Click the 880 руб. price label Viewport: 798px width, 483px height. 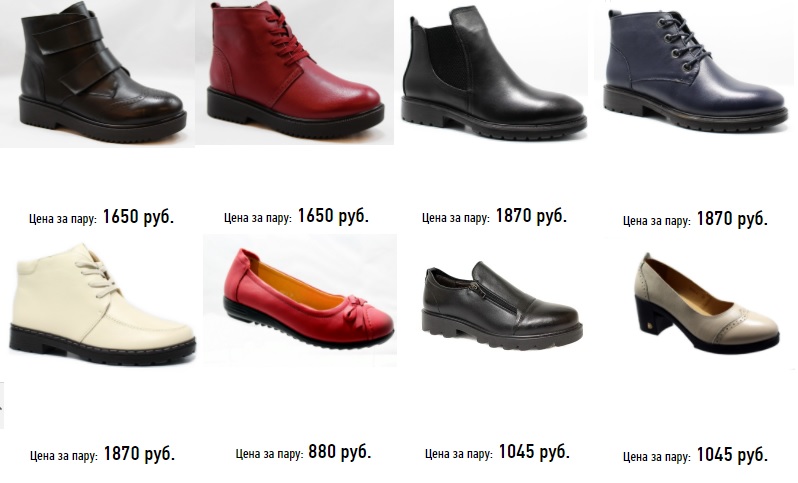[339, 451]
